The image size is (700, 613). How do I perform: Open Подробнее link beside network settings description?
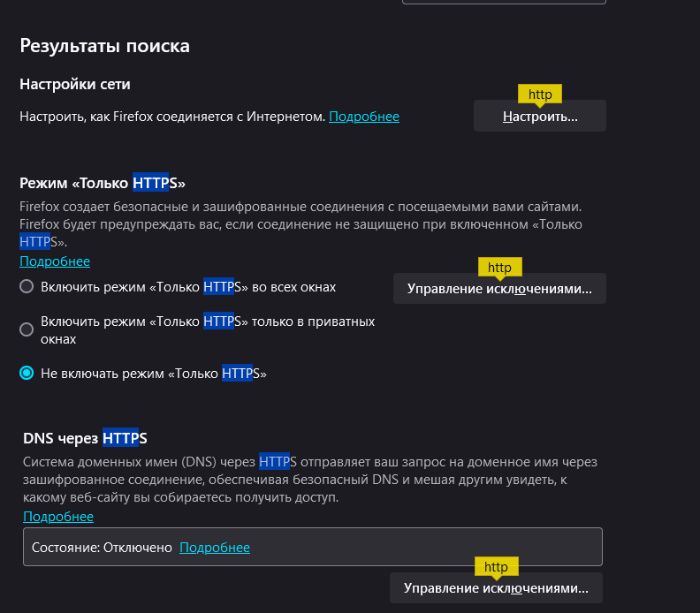pos(364,117)
